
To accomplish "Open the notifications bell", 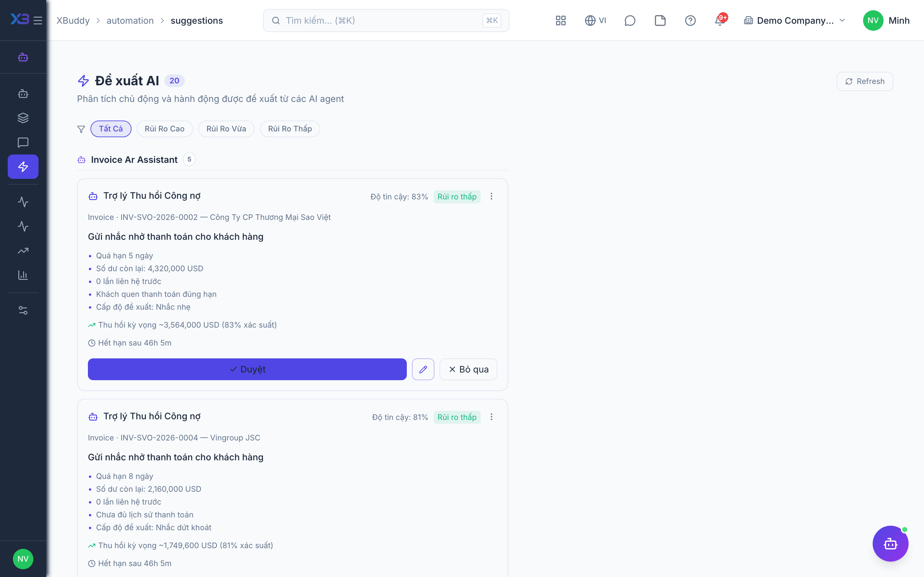I will click(x=720, y=20).
